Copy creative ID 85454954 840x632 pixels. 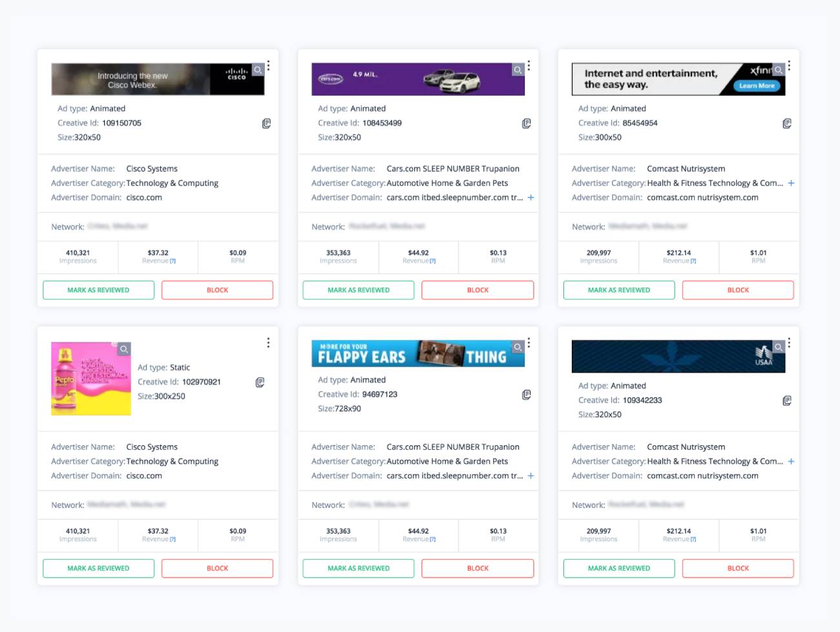click(x=787, y=123)
